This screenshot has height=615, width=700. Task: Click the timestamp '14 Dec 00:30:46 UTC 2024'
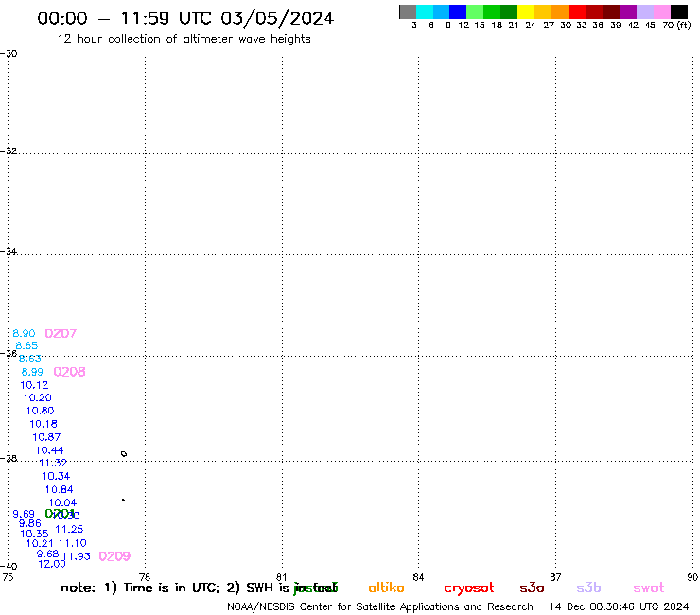point(619,607)
